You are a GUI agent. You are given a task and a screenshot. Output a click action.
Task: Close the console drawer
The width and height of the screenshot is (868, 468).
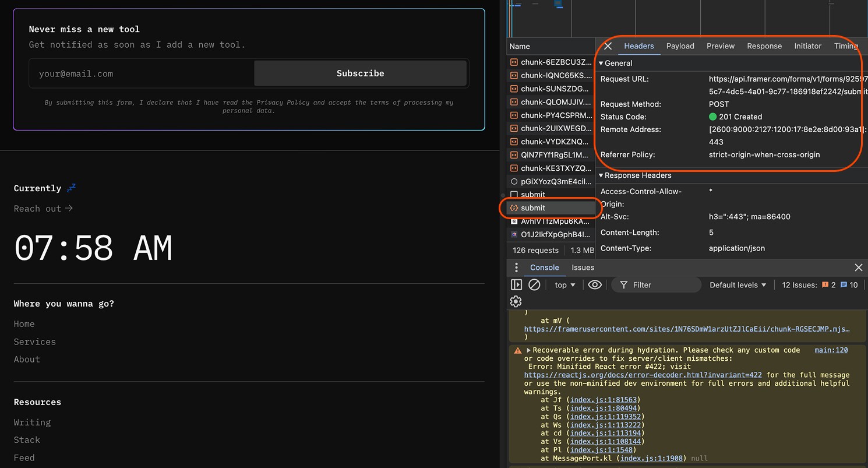coord(858,268)
